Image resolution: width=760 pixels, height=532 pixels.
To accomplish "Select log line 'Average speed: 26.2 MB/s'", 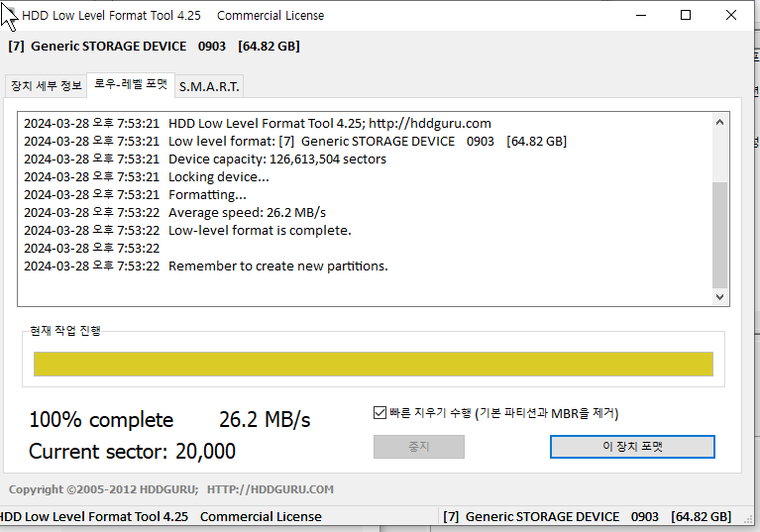I will pos(247,212).
